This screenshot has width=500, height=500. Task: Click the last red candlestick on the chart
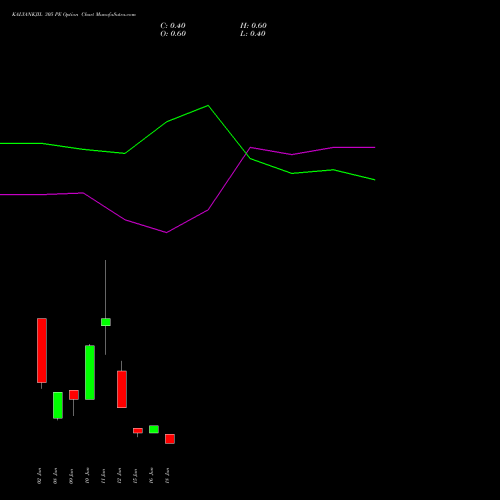click(x=170, y=439)
